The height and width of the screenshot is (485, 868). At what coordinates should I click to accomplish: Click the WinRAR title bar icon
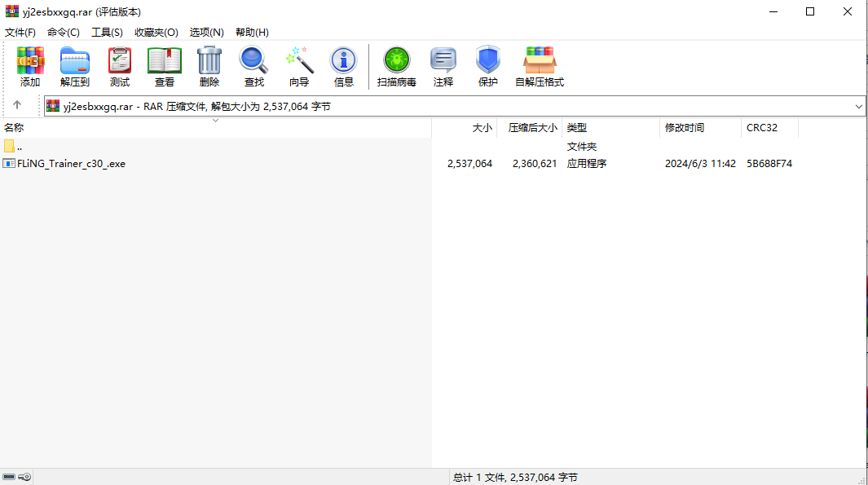[x=11, y=11]
